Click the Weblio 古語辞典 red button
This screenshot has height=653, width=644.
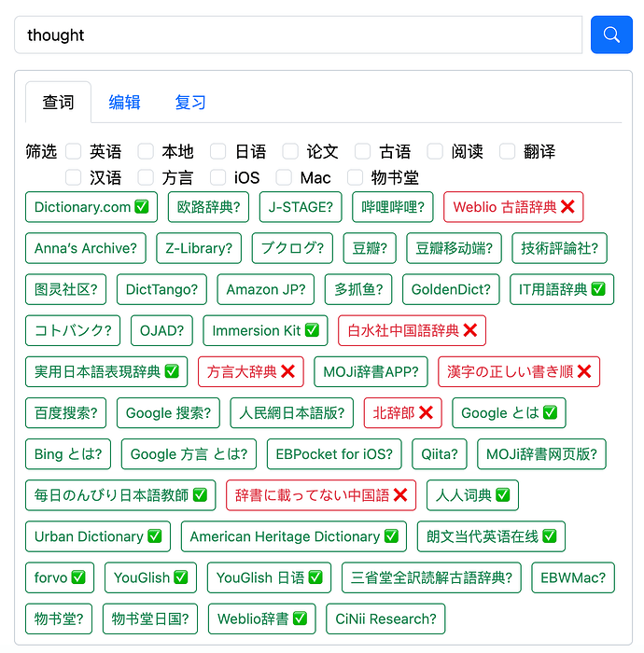click(513, 207)
